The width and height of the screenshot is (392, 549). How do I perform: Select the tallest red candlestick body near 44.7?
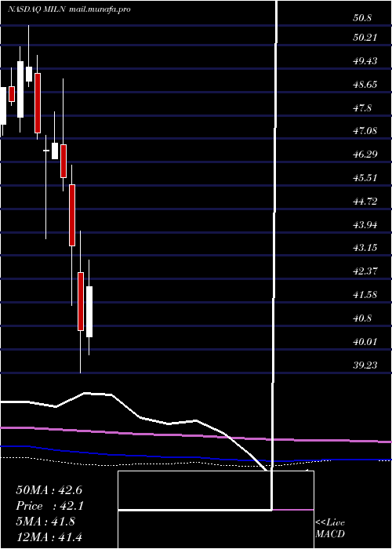[x=72, y=215]
